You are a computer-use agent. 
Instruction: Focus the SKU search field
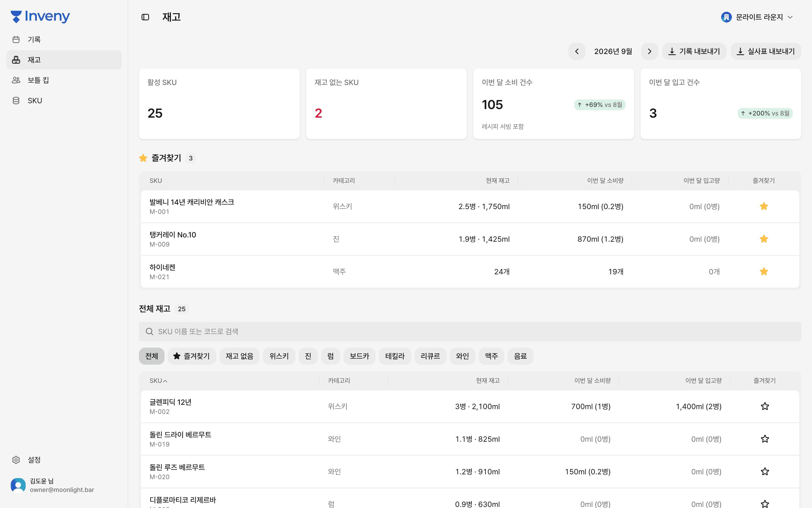pyautogui.click(x=470, y=332)
